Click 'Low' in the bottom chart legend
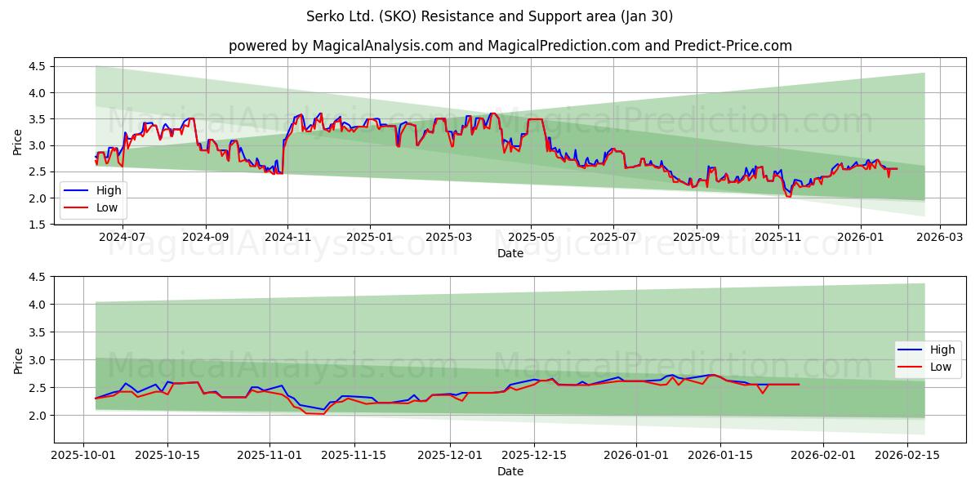Image resolution: width=980 pixels, height=490 pixels. 941,367
